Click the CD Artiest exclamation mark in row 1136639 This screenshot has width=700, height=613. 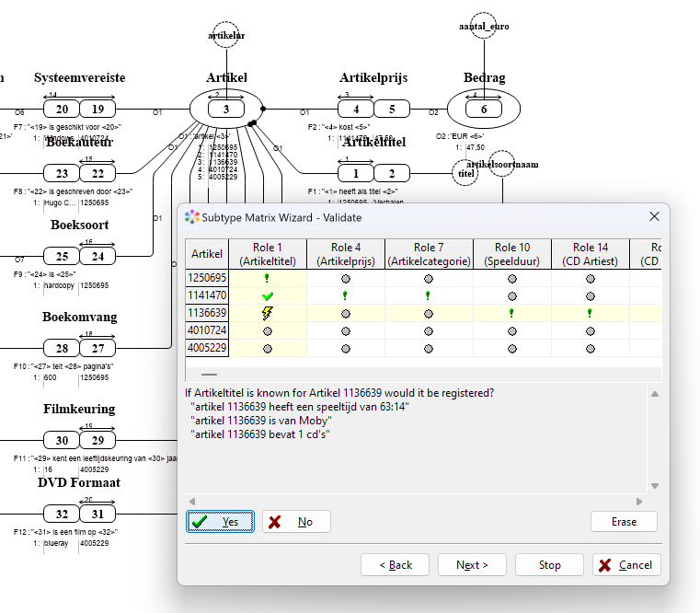click(x=590, y=313)
